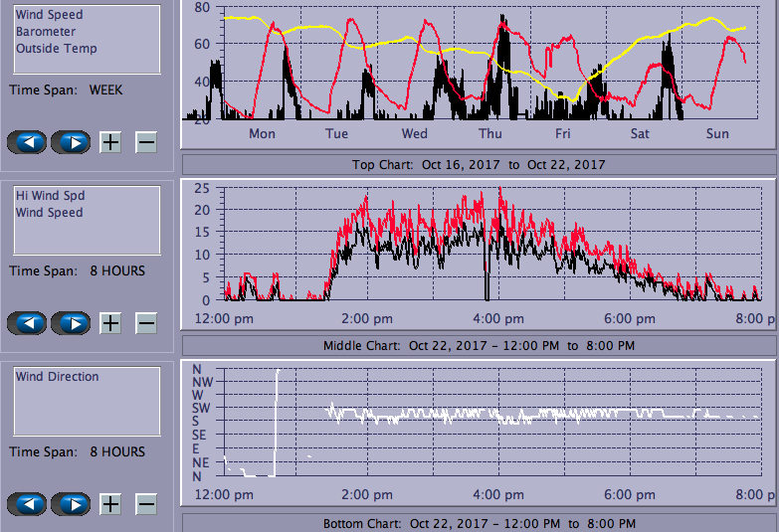This screenshot has width=779, height=532.
Task: Decrease the WEEK time span with minus
Action: tap(146, 142)
